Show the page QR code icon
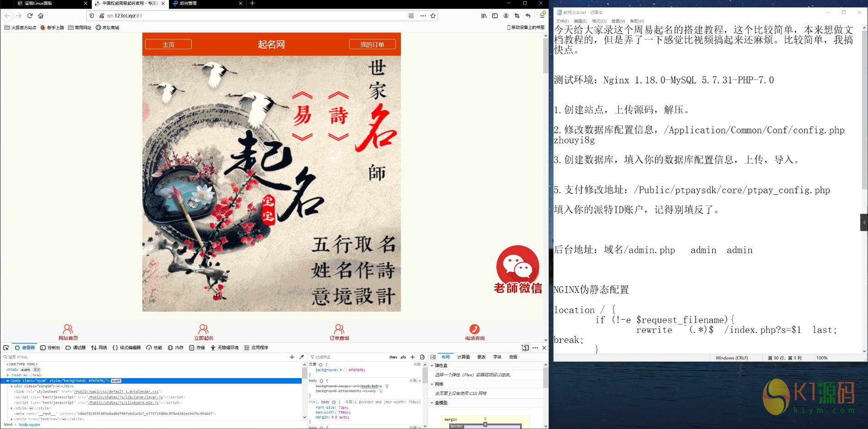 411,16
